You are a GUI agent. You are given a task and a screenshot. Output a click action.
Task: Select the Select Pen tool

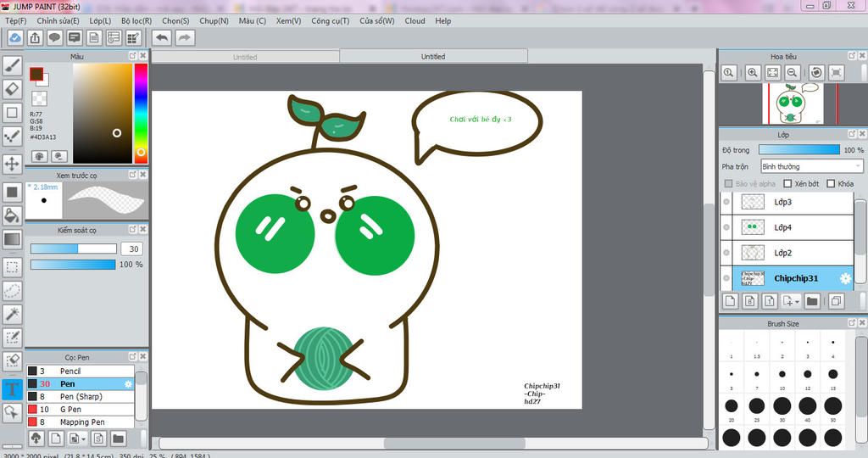click(12, 338)
